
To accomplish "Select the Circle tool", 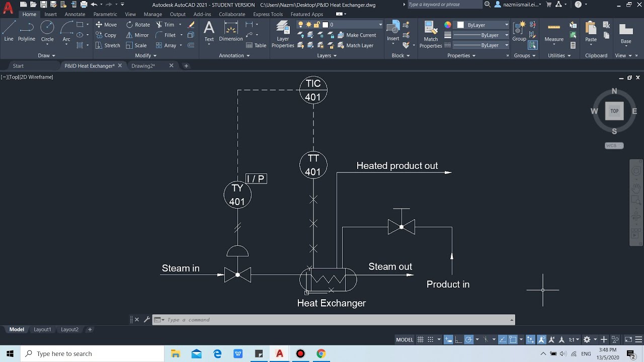I will point(47,31).
